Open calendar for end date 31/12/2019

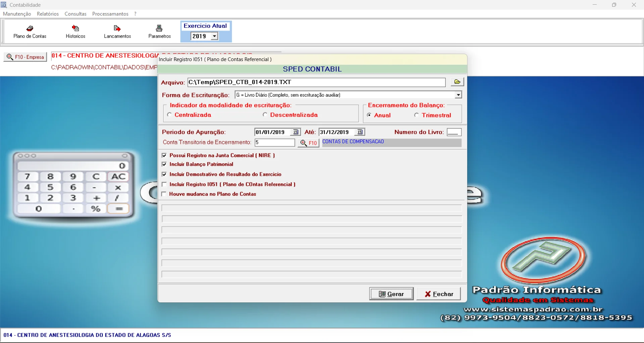360,132
